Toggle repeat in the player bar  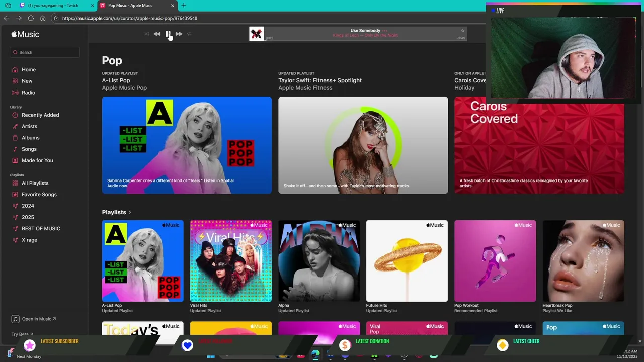click(x=189, y=34)
